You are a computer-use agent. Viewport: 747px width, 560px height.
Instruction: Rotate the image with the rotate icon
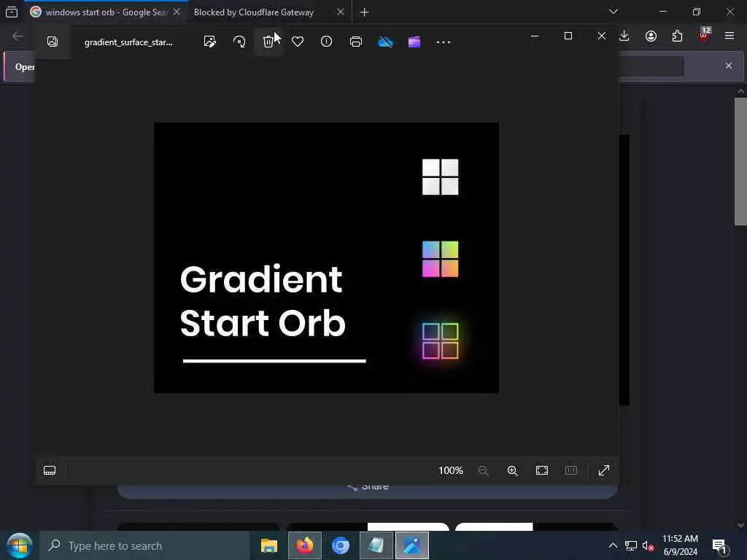[239, 42]
